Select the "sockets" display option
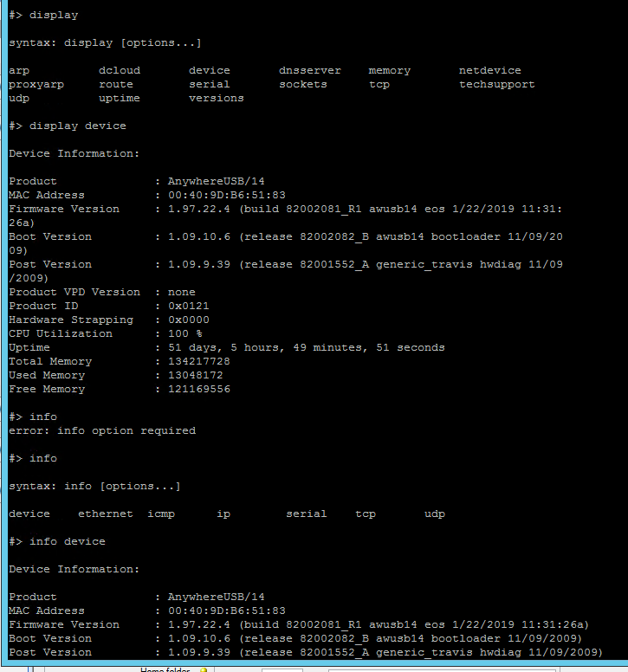Image resolution: width=628 pixels, height=672 pixels. click(x=303, y=84)
